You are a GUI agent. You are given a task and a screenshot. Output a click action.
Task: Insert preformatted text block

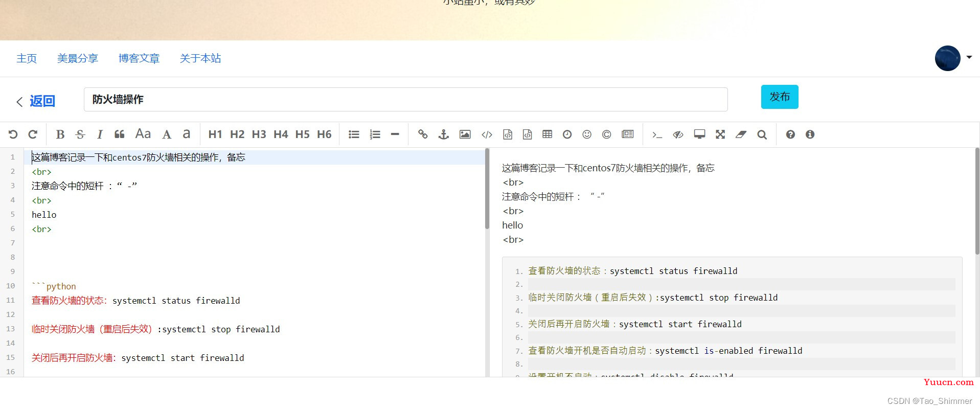508,134
